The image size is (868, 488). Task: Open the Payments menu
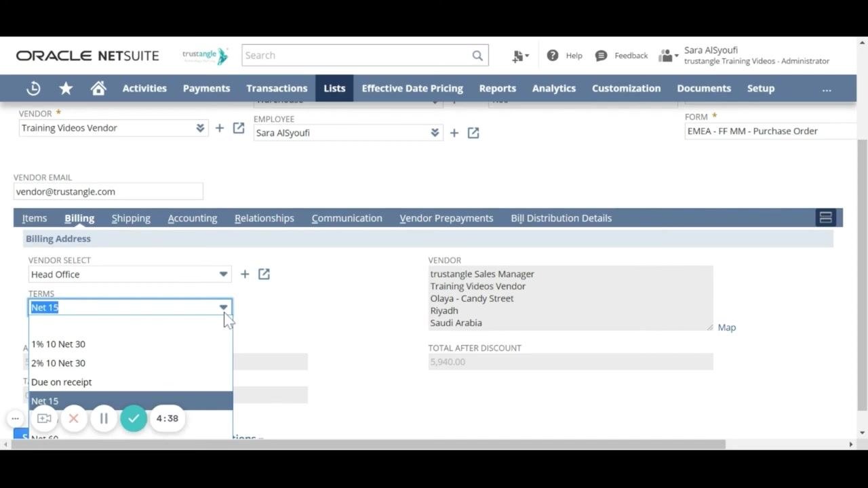(206, 88)
